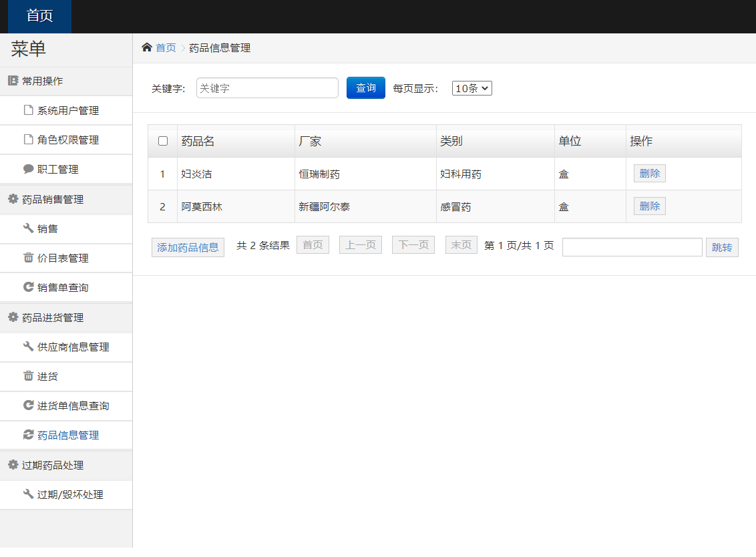Open the 每页显示 page size dropdown

[x=471, y=87]
